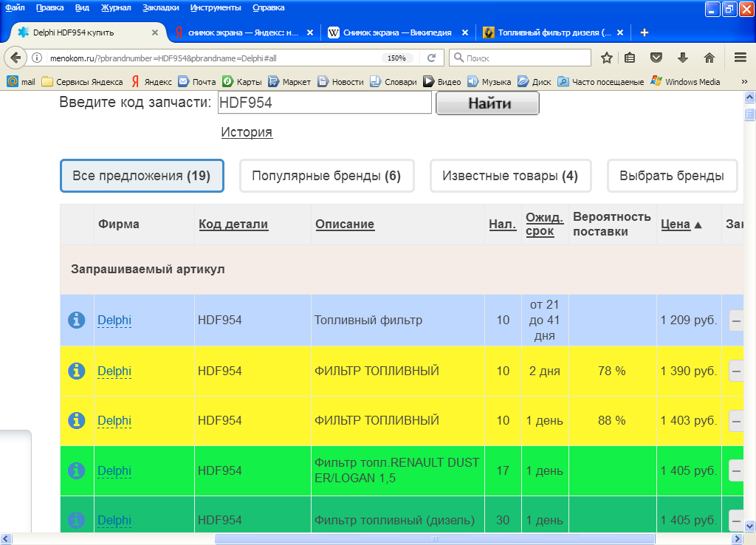
Task: Click the page zoom 150% indicator
Action: pos(396,58)
